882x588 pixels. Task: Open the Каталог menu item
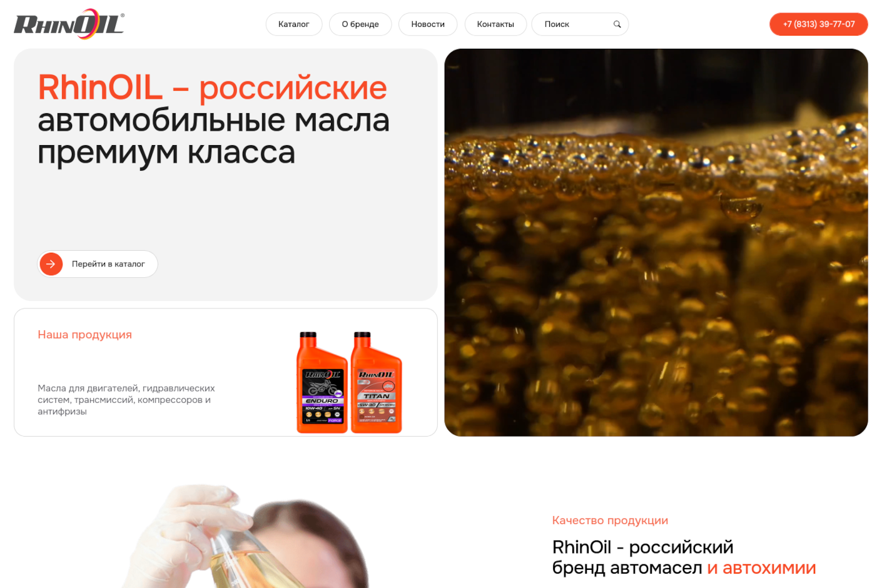(x=293, y=24)
